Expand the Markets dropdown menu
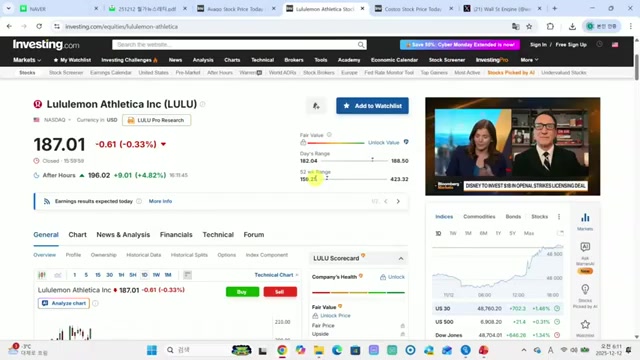640x360 pixels. [x=27, y=60]
